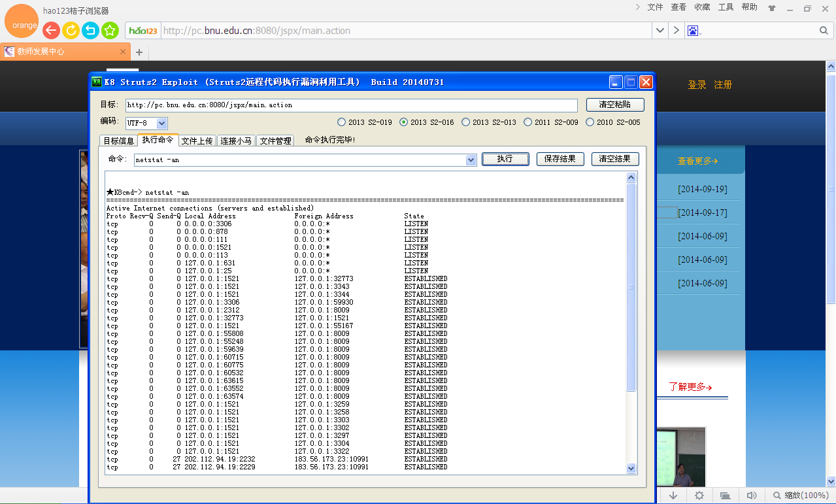This screenshot has height=504, width=836.
Task: Click the 目标 URL input field
Action: [x=351, y=105]
